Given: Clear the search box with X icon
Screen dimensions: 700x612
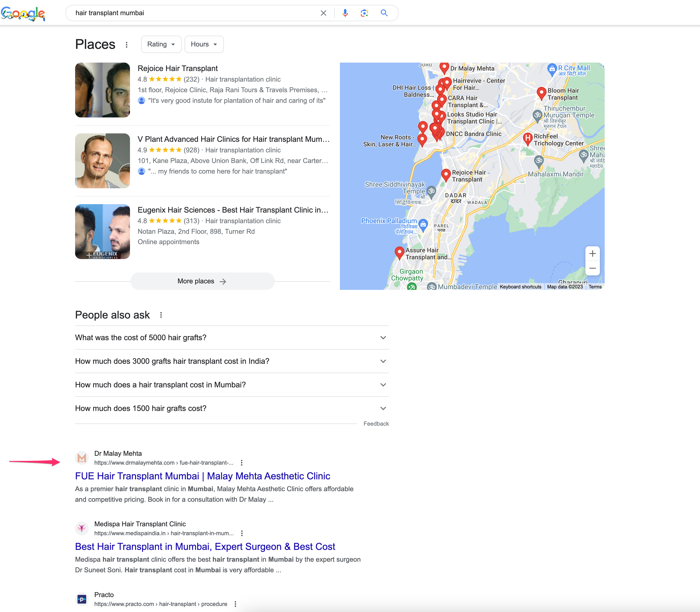Looking at the screenshot, I should [x=323, y=13].
